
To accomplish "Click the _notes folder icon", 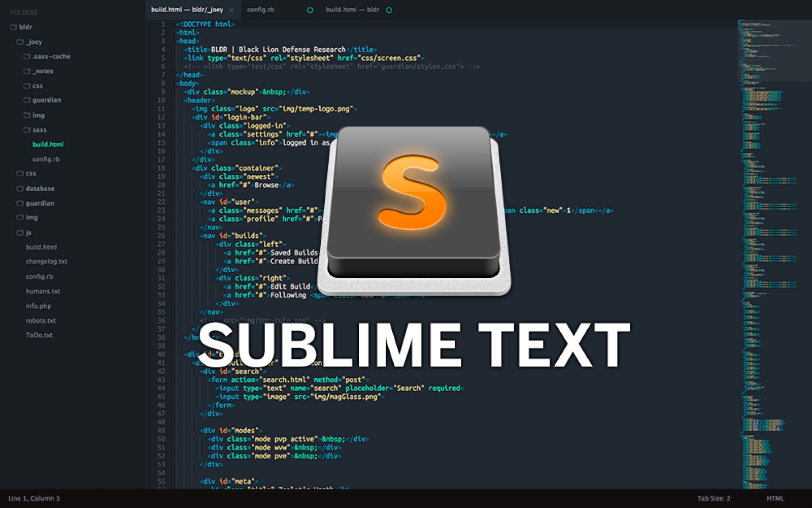I will point(27,71).
